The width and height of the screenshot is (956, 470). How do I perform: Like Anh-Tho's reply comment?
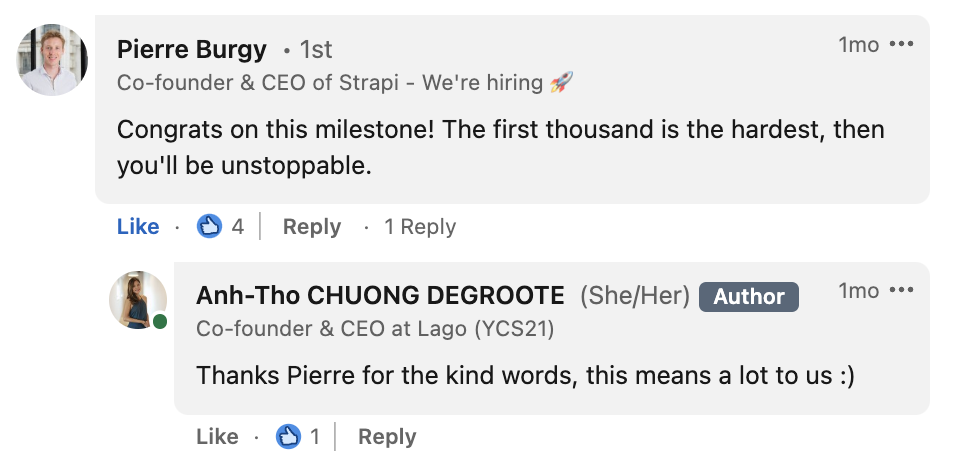217,436
